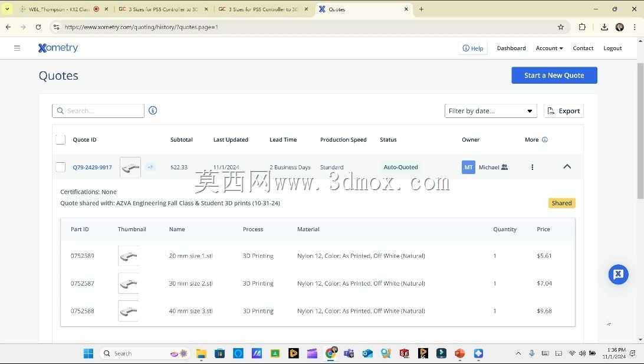Open the three-dot more options menu
Screen dimensions: 644x364
click(533, 167)
